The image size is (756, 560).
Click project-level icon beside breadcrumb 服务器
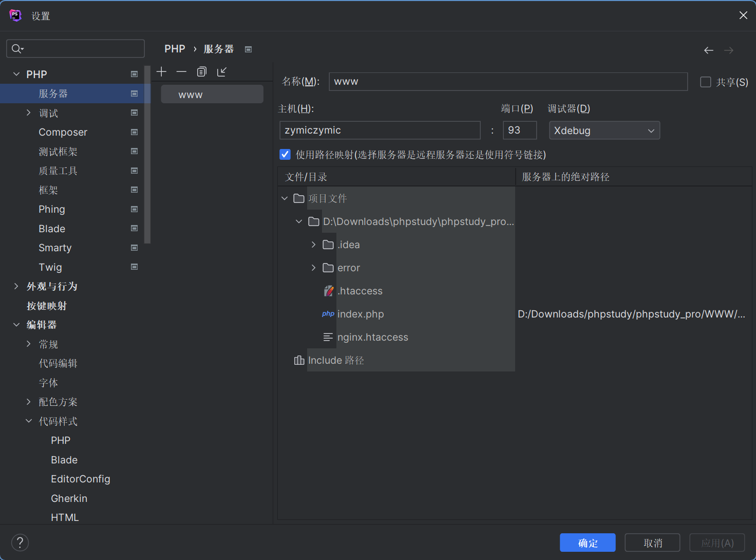tap(249, 49)
